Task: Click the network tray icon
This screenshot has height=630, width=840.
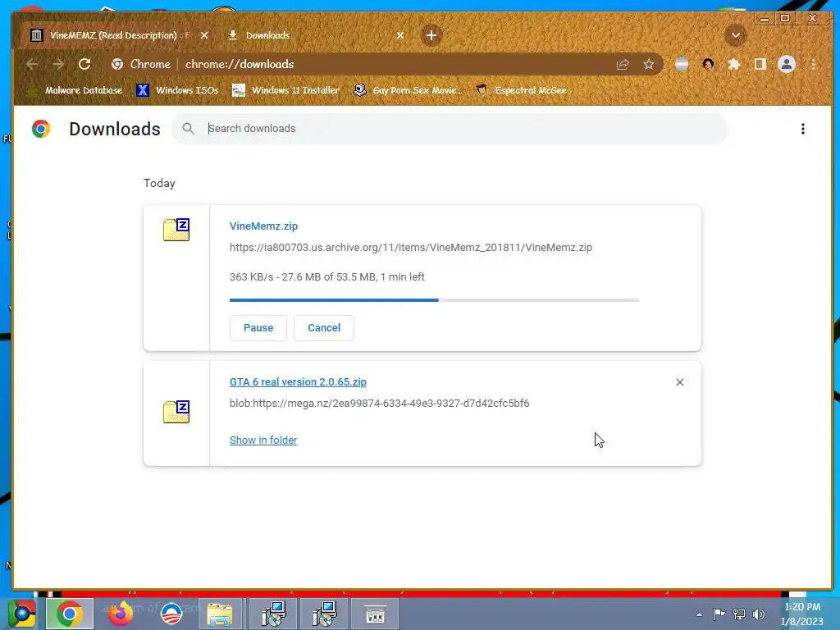Action: pyautogui.click(x=739, y=614)
